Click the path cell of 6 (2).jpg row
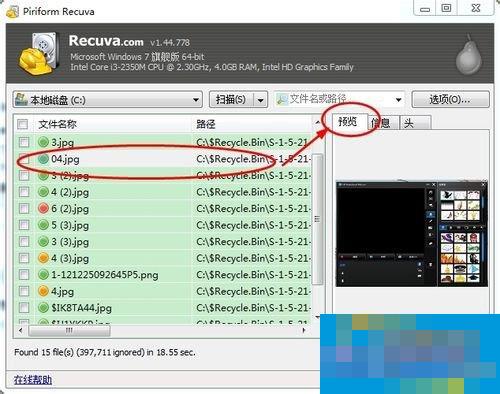Screen dimensions: 500x394 click(253, 209)
